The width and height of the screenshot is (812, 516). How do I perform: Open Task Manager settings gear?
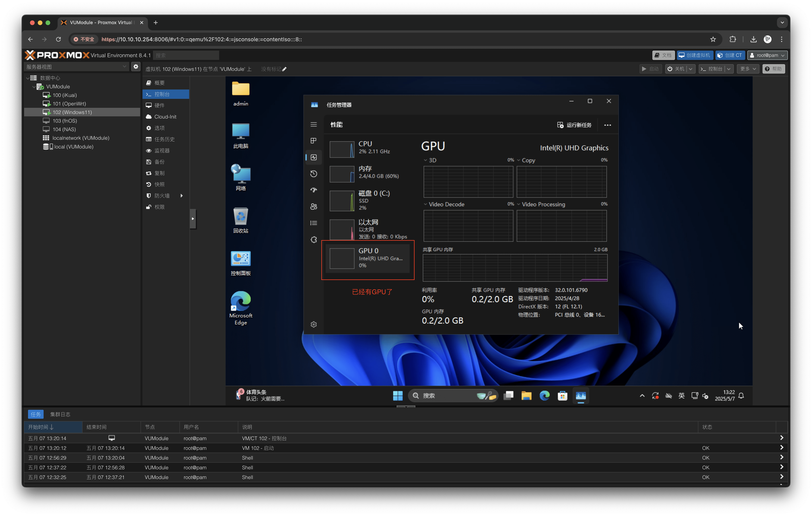[x=314, y=324]
